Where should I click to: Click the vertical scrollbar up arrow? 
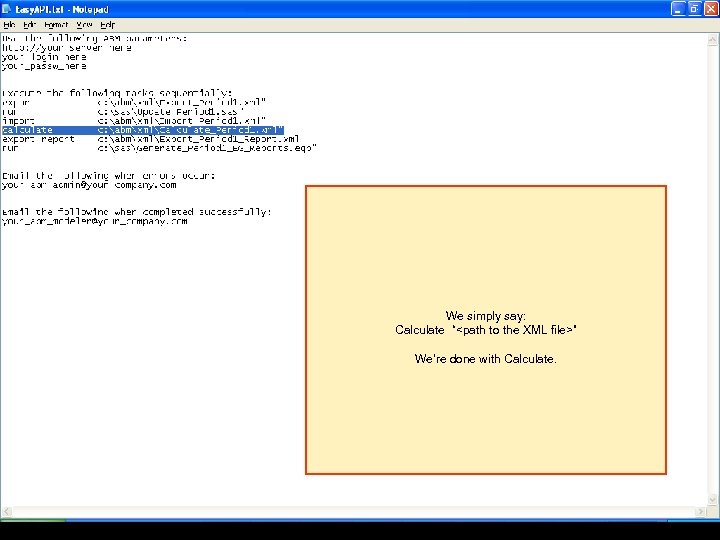pyautogui.click(x=712, y=40)
